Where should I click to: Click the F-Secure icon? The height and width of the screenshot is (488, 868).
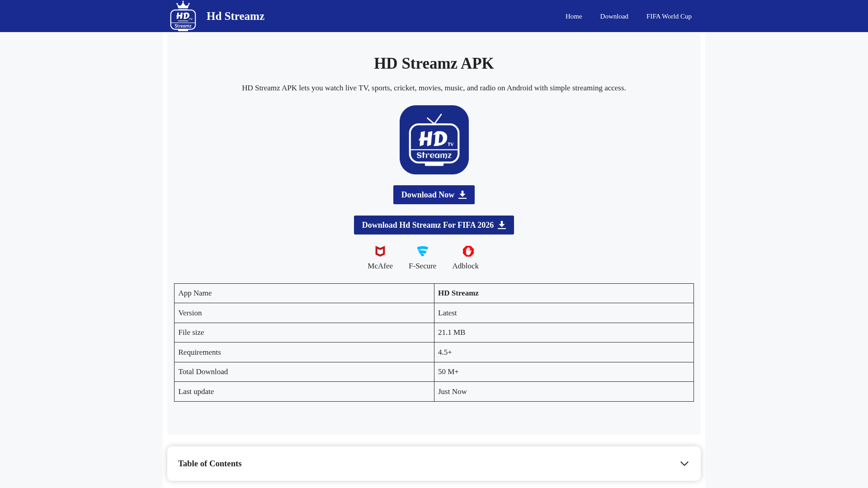pyautogui.click(x=423, y=251)
